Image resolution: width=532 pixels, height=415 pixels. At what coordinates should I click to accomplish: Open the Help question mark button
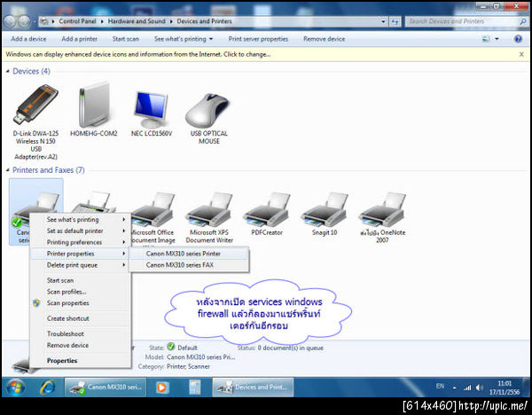[518, 39]
